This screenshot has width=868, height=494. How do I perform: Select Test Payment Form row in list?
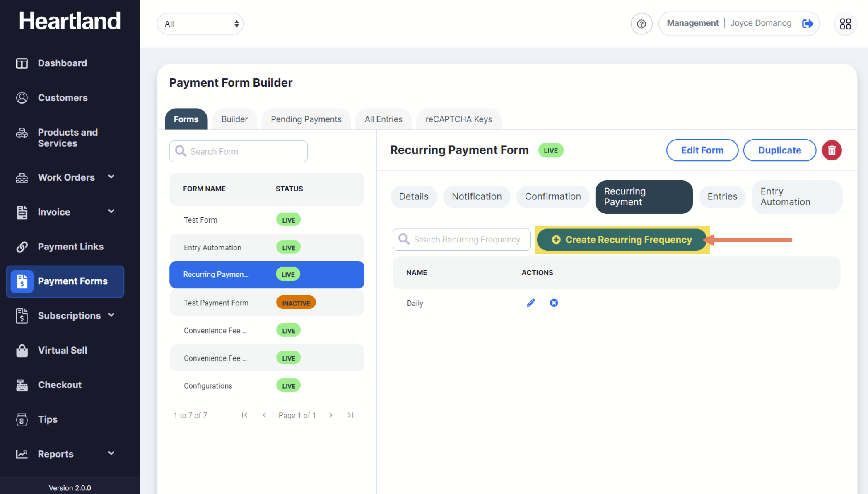[x=216, y=303]
